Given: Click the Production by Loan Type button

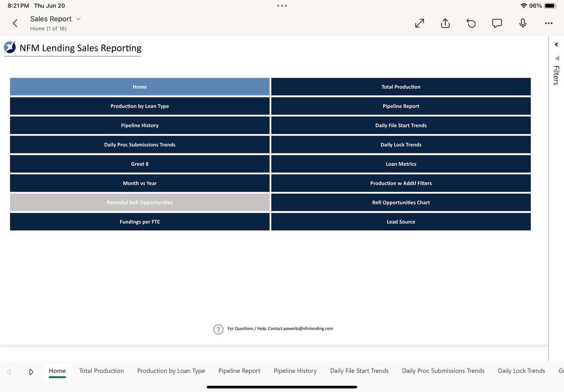Looking at the screenshot, I should [140, 106].
